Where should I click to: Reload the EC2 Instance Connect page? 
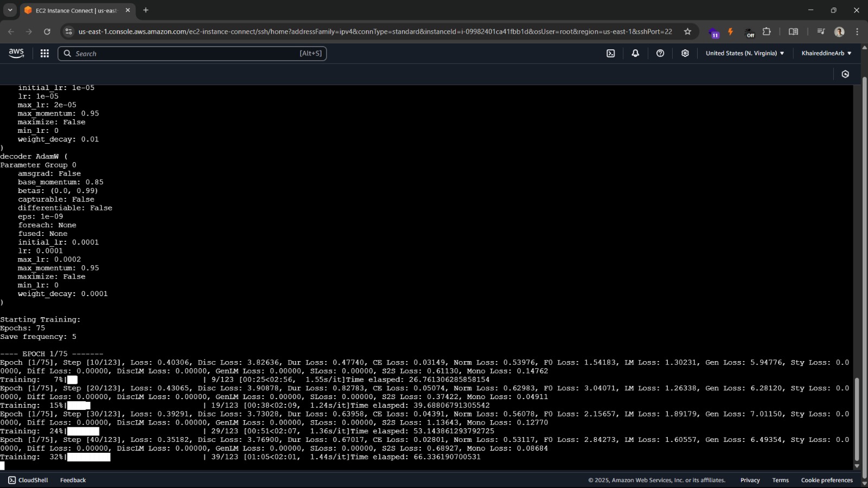pyautogui.click(x=47, y=31)
